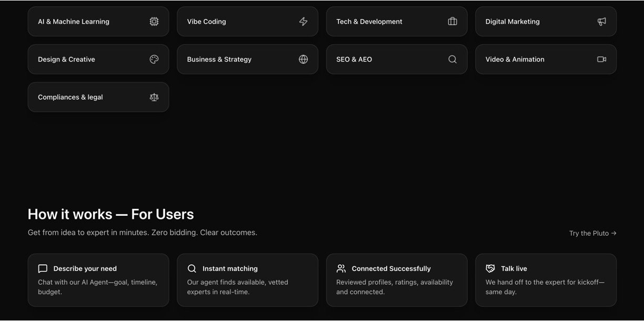
Task: Click the video camera icon on Video & Animation
Action: 602,59
